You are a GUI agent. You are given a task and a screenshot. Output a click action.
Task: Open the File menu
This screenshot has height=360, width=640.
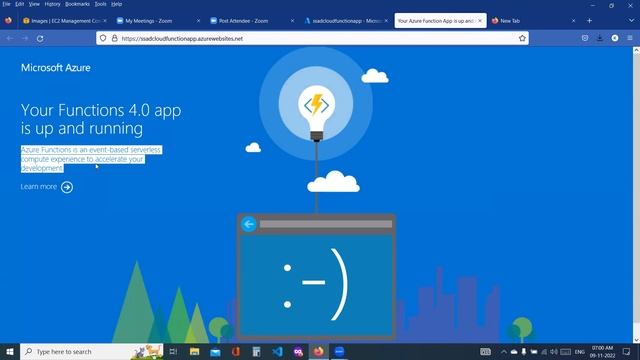pos(6,4)
